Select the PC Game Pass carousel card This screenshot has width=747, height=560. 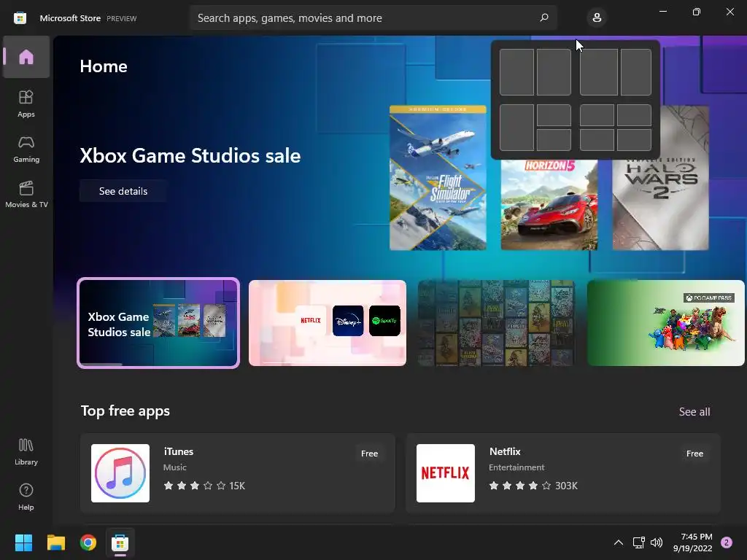coord(665,323)
